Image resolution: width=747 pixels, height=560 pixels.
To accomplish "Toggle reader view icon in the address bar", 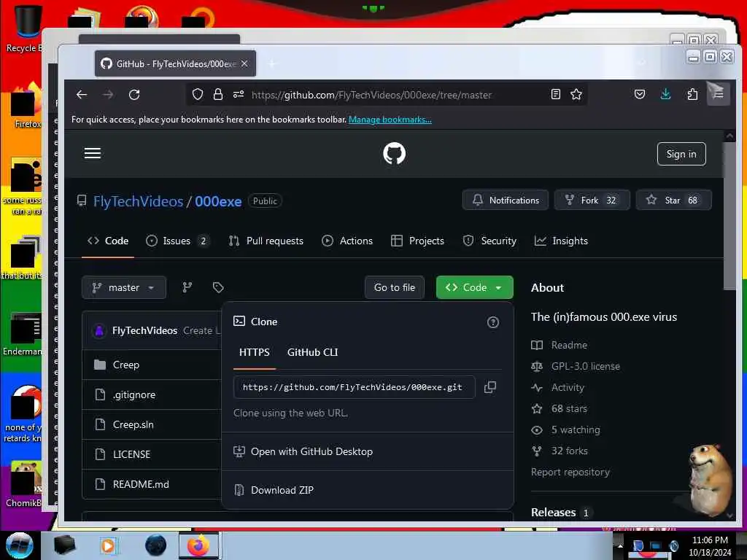I will (555, 94).
